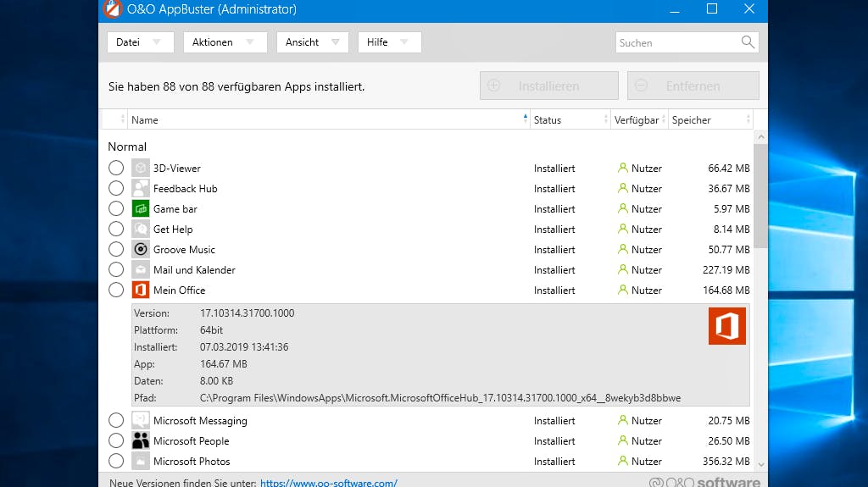
Task: Maximize the AppBuster window
Action: tap(712, 8)
